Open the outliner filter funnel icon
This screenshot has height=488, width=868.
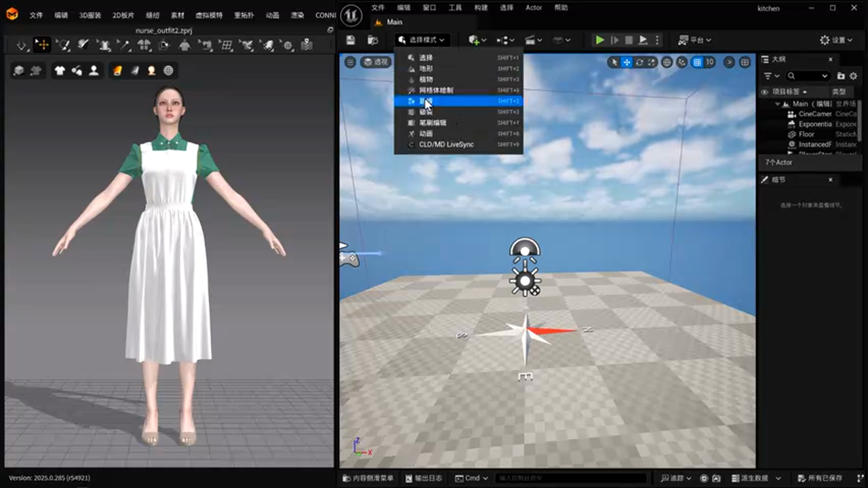click(768, 76)
